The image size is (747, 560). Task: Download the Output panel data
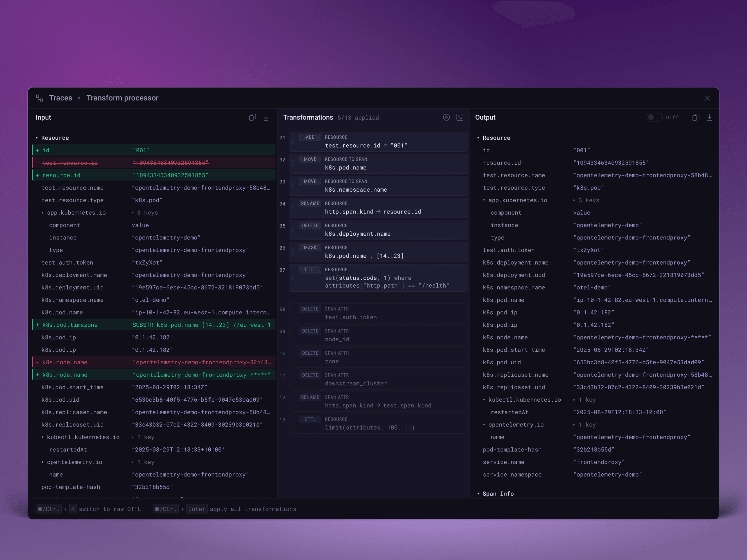tap(709, 118)
